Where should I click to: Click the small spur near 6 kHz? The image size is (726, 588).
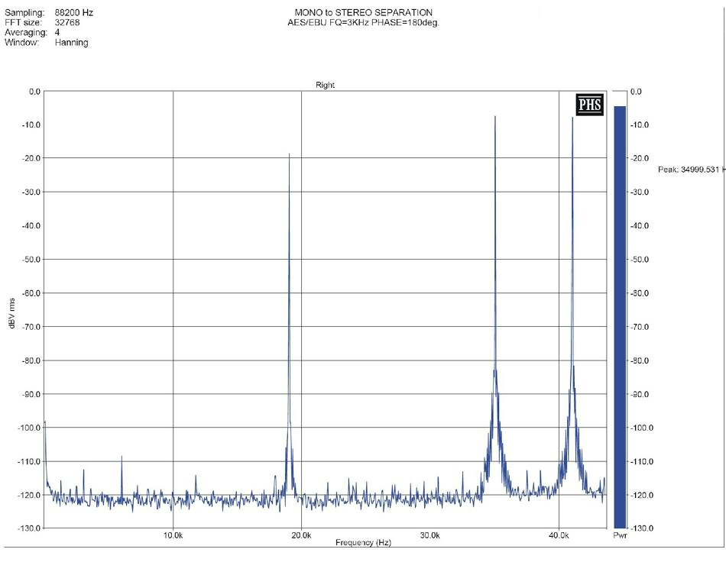pos(122,457)
